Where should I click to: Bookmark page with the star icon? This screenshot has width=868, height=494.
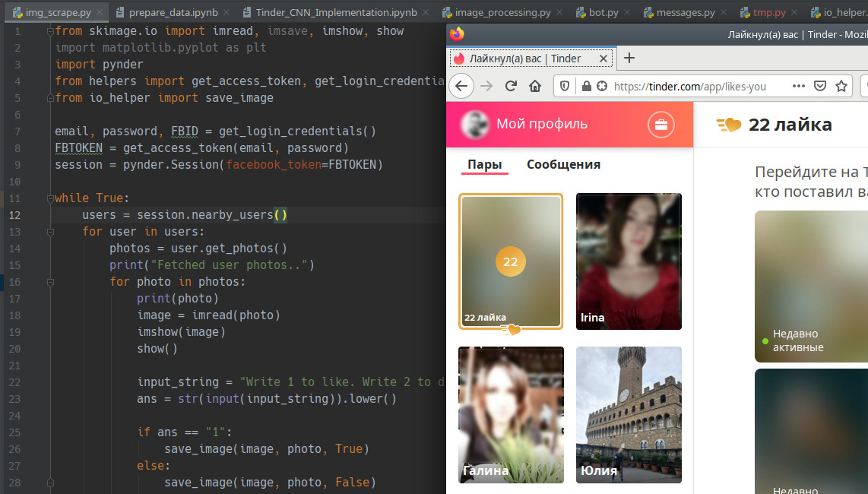pos(841,86)
